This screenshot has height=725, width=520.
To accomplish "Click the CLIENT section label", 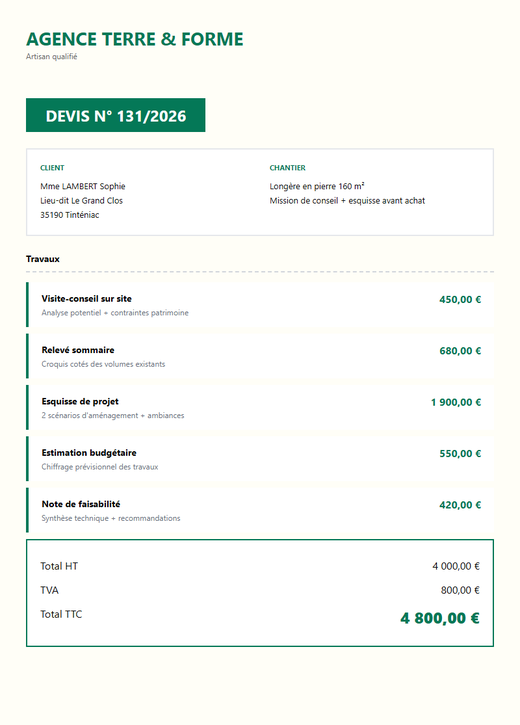I will click(x=52, y=168).
